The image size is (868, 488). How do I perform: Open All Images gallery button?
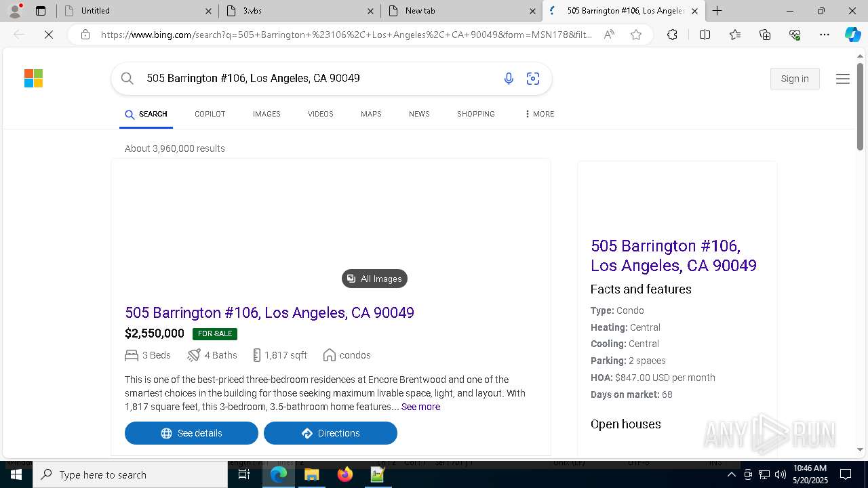pyautogui.click(x=374, y=279)
